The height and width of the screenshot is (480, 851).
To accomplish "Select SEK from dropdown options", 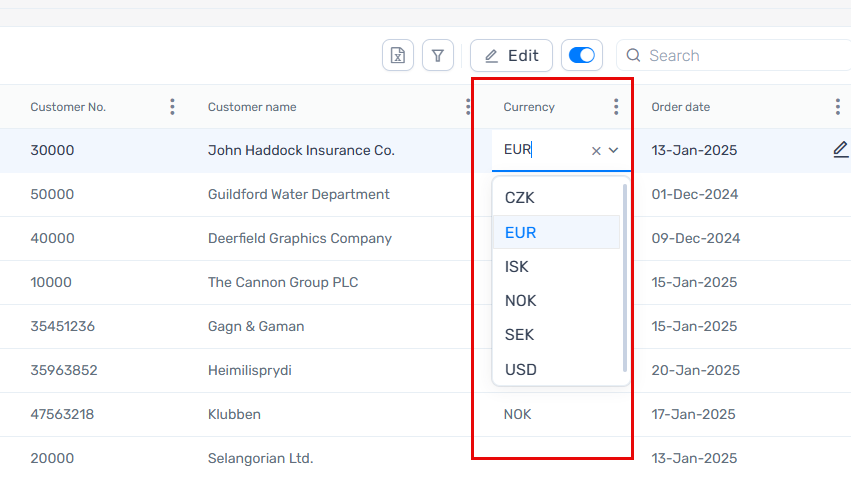I will pyautogui.click(x=520, y=335).
